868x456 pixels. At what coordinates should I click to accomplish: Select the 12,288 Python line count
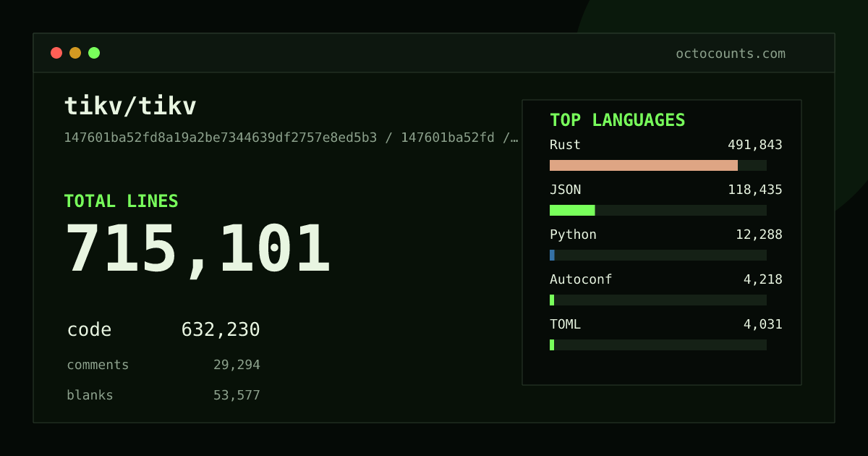(x=759, y=235)
